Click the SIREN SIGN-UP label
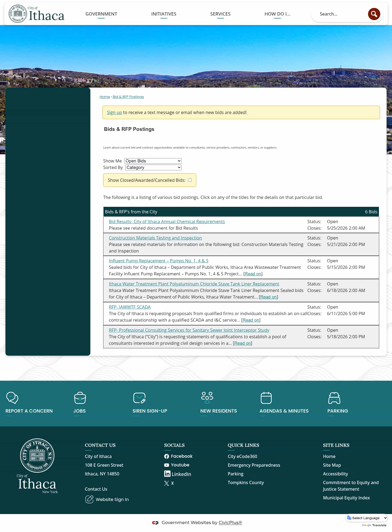 pos(150,411)
